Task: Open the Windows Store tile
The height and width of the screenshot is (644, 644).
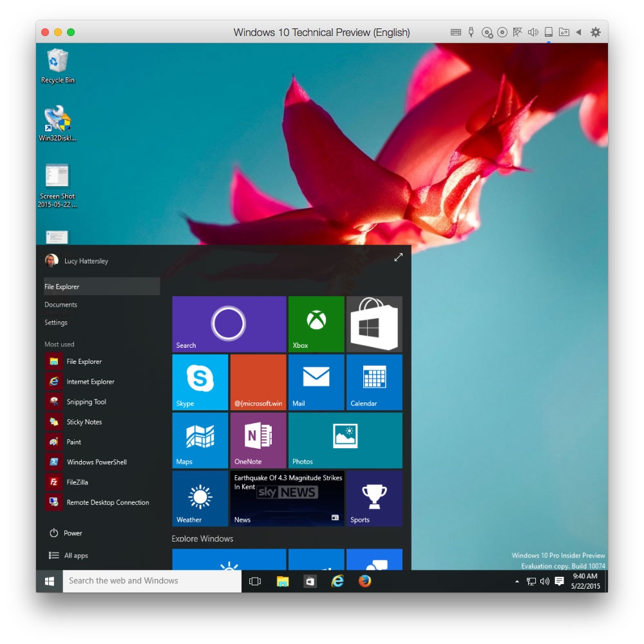Action: [x=374, y=324]
